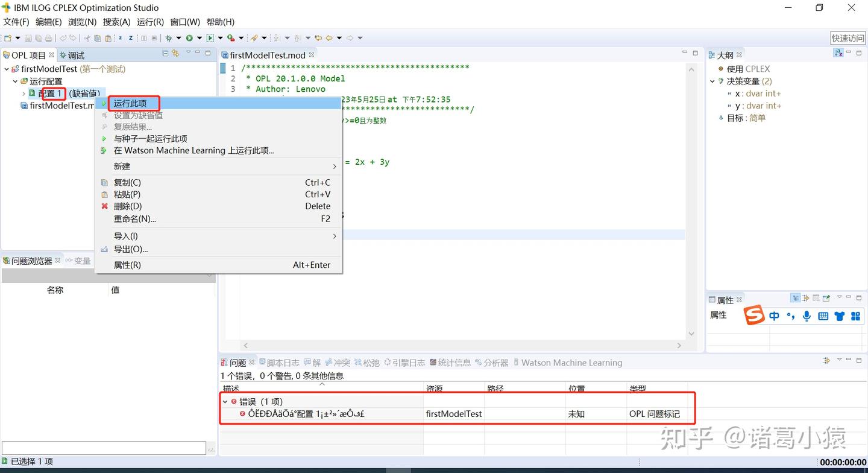868x473 pixels.
Task: Open voice input via the Sogou microphone icon
Action: [x=807, y=315]
